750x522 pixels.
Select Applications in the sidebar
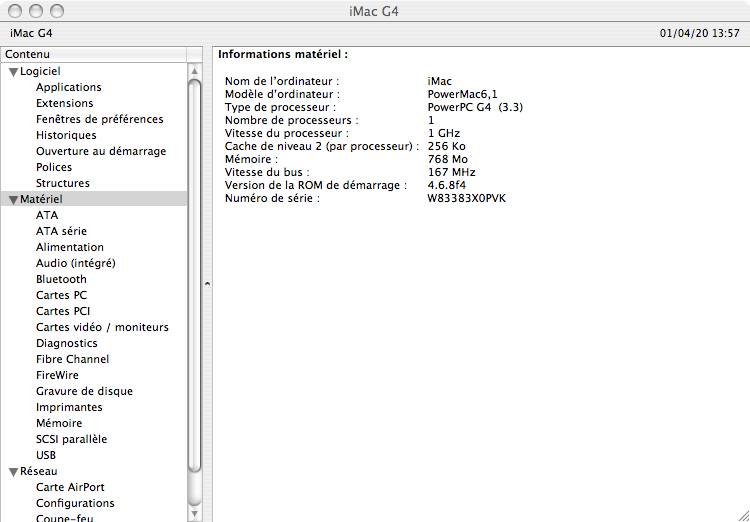(x=68, y=87)
